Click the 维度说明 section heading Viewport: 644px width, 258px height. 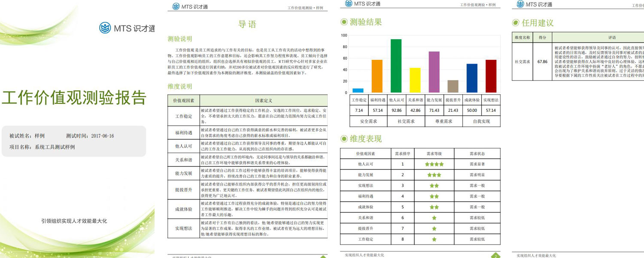[x=180, y=86]
